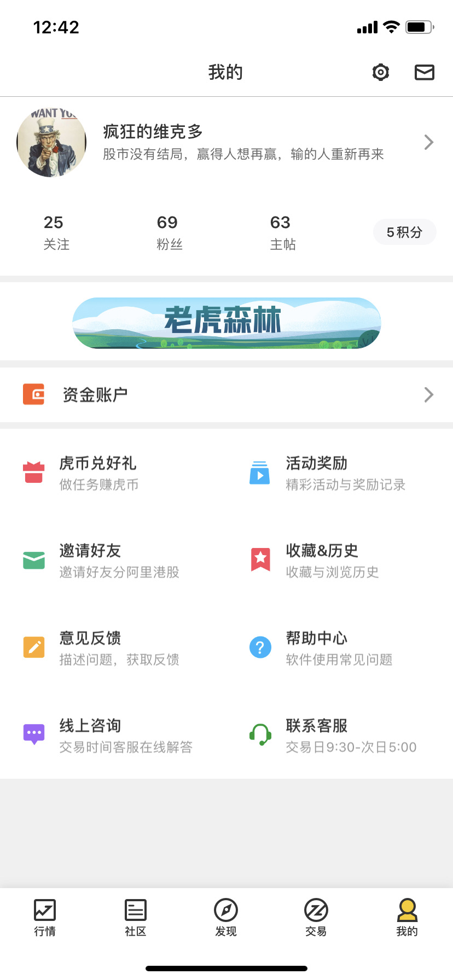
Task: Open the 交易 tab
Action: tap(316, 918)
